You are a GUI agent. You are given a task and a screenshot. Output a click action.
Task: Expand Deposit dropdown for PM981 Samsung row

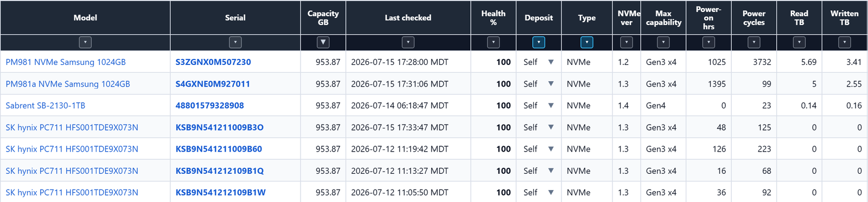click(551, 62)
